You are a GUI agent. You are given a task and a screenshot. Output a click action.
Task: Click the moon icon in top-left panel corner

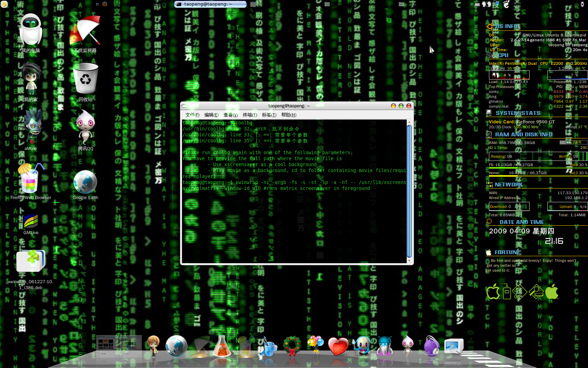[4, 4]
